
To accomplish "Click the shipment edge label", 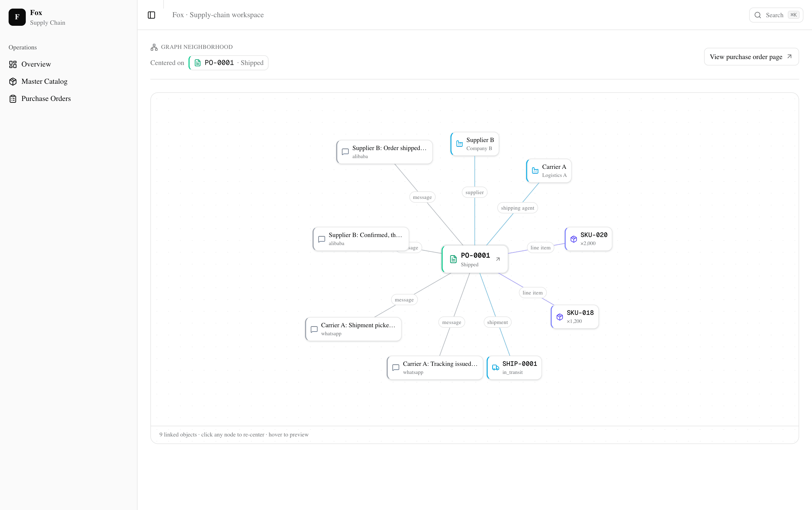I will pyautogui.click(x=497, y=322).
